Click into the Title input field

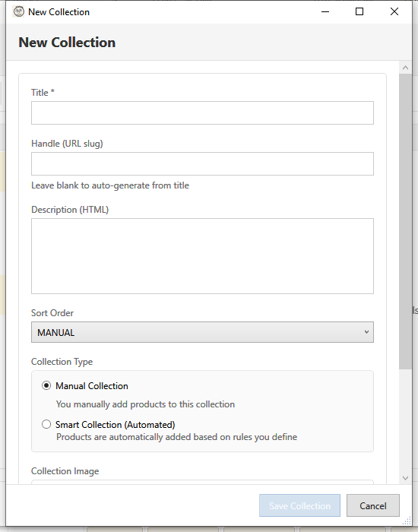(202, 112)
